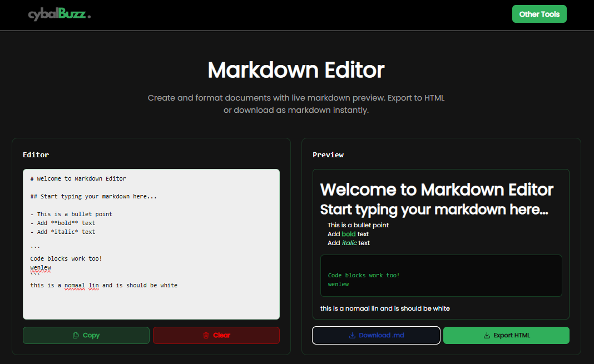This screenshot has width=594, height=364.
Task: Export the preview as HTML
Action: (506, 335)
